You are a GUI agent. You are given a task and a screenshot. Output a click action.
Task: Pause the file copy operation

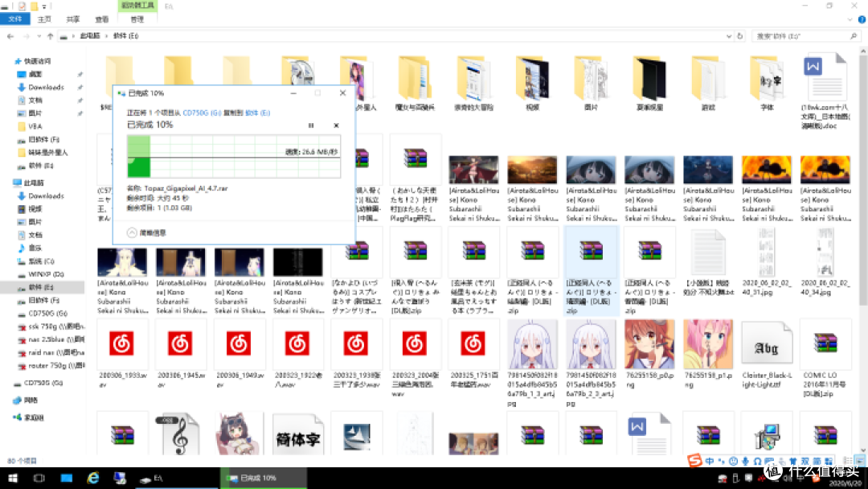coord(311,125)
